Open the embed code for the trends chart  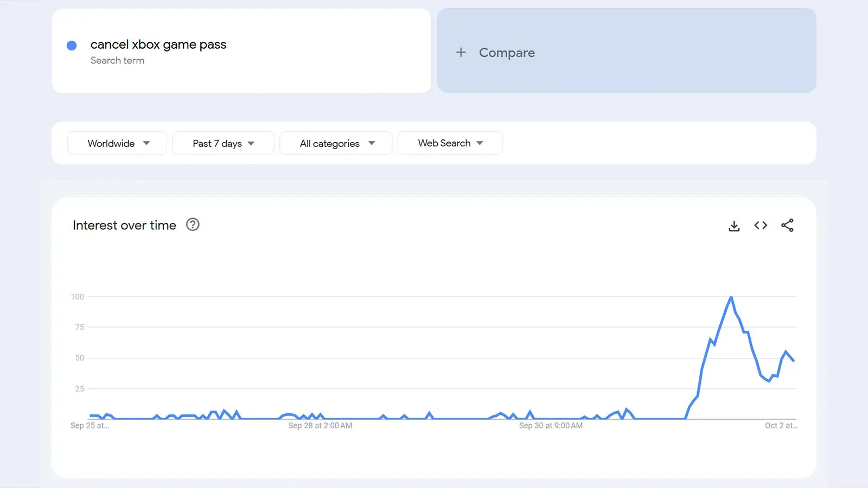(x=761, y=225)
